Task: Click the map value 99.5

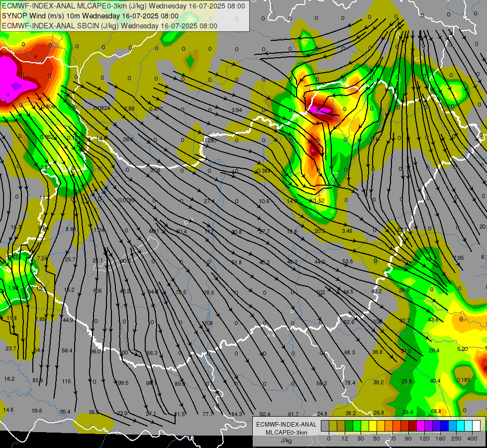Action: tap(123, 383)
